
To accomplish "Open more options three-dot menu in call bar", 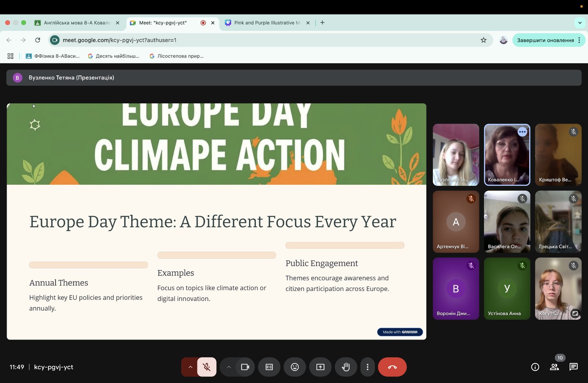I will point(367,367).
